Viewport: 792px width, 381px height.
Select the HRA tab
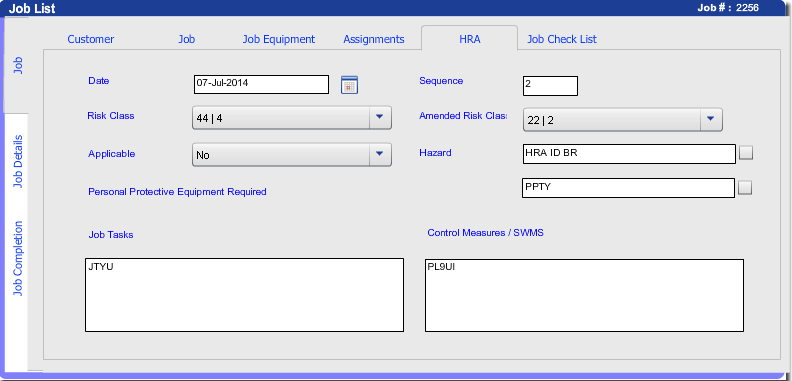pos(469,38)
